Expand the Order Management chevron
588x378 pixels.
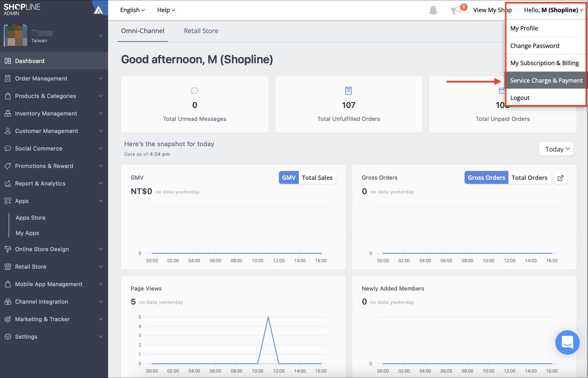pyautogui.click(x=101, y=78)
